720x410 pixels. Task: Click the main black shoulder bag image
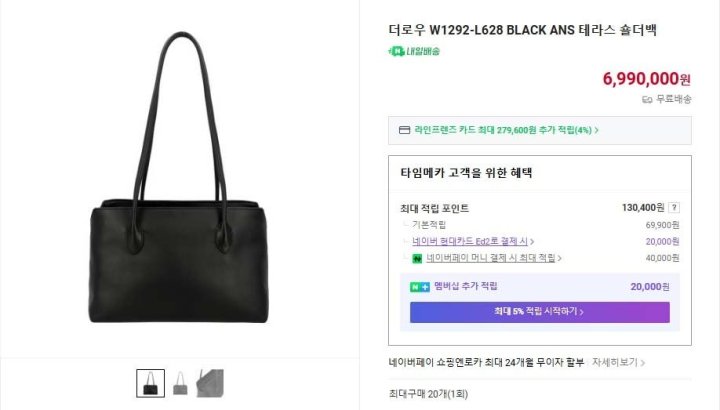(x=179, y=177)
